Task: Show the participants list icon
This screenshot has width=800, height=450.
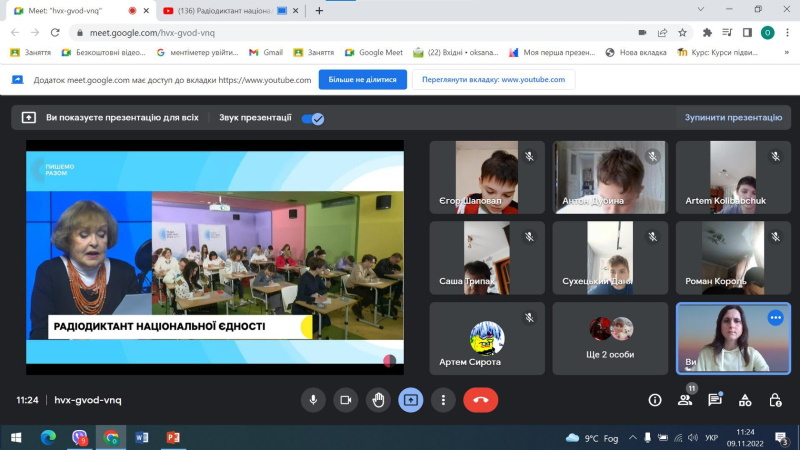Action: click(685, 400)
